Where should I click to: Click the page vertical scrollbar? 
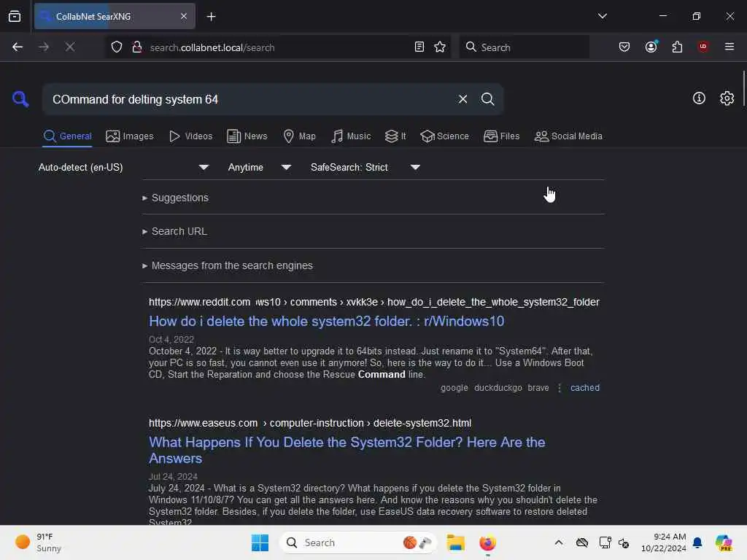click(743, 88)
